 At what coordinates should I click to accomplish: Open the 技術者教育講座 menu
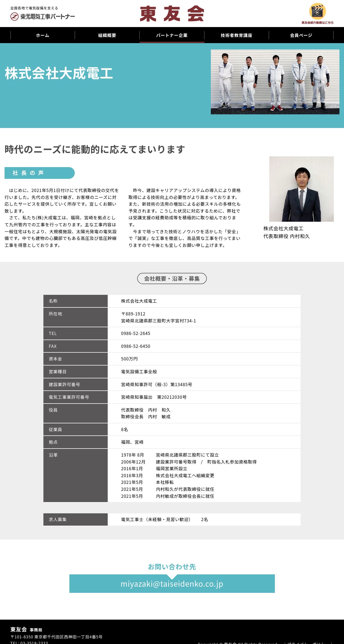point(237,35)
